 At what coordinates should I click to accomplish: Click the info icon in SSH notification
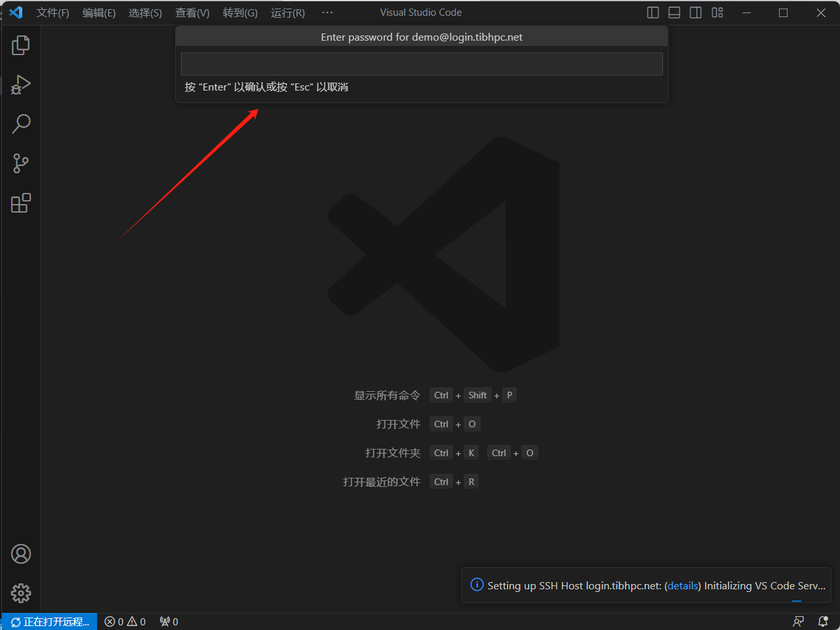click(x=477, y=585)
